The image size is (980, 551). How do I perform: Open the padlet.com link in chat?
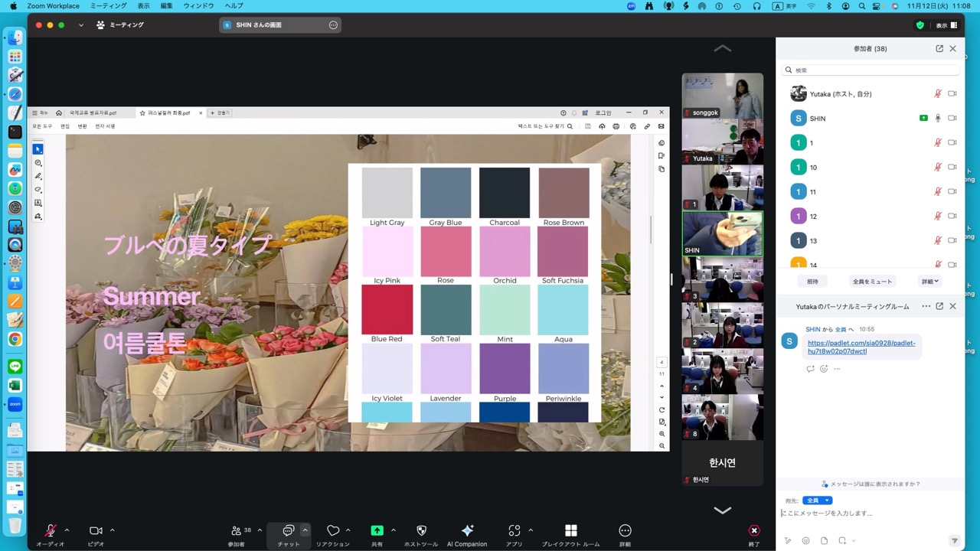(861, 347)
